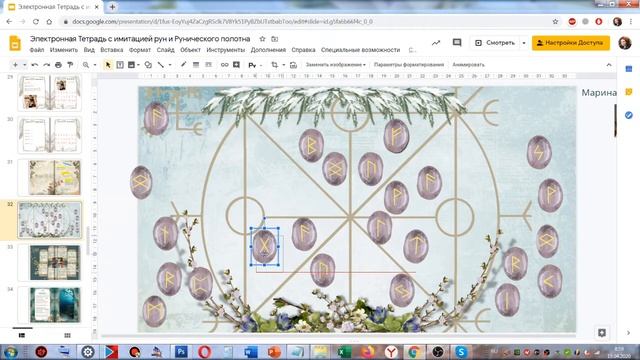Select the shape tool
640x360 pixels.
click(148, 65)
